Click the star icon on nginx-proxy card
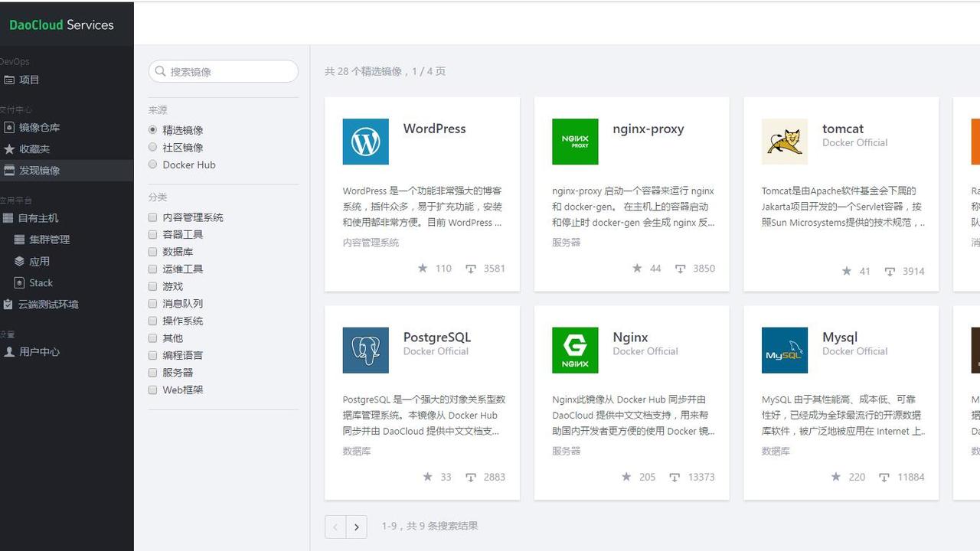This screenshot has height=551, width=980. pyautogui.click(x=637, y=268)
